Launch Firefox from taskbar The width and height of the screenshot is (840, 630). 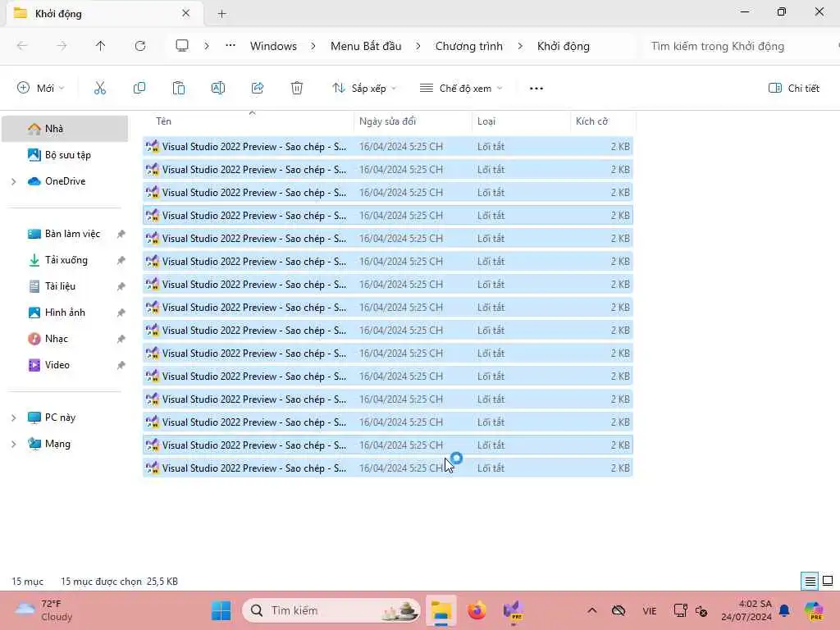coord(477,610)
